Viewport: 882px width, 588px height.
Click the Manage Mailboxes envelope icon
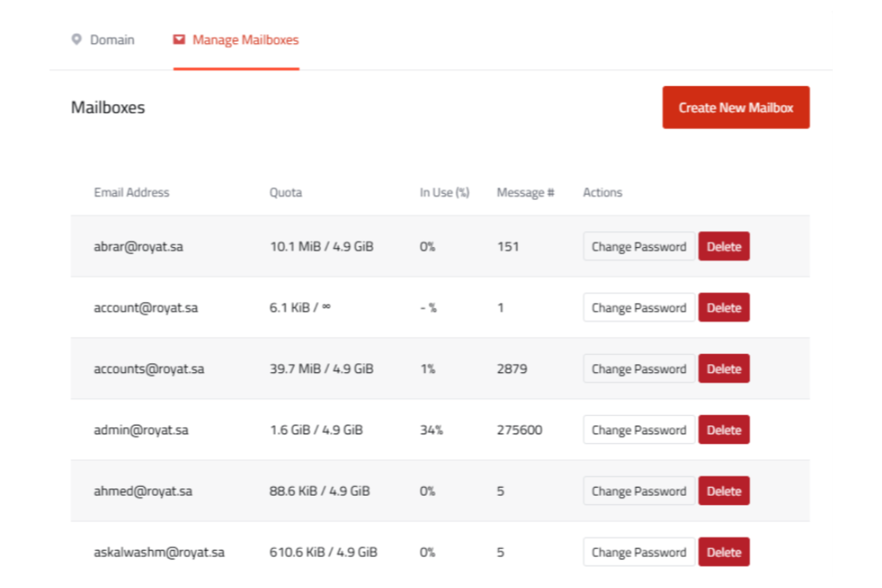click(x=179, y=40)
